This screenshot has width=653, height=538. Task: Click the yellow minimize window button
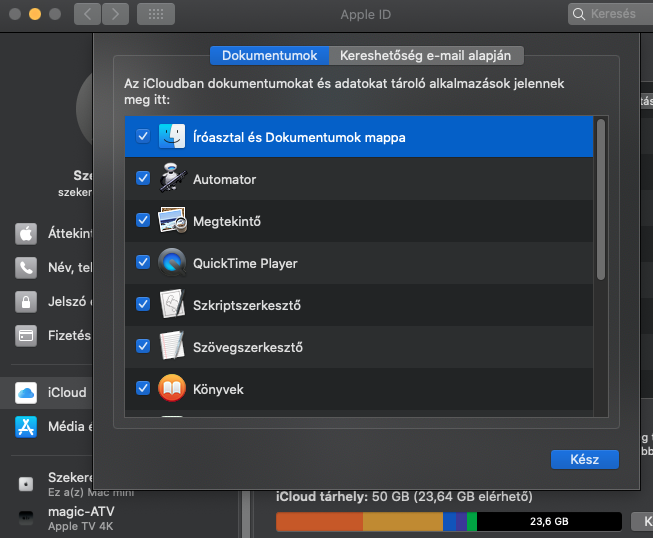coord(35,14)
